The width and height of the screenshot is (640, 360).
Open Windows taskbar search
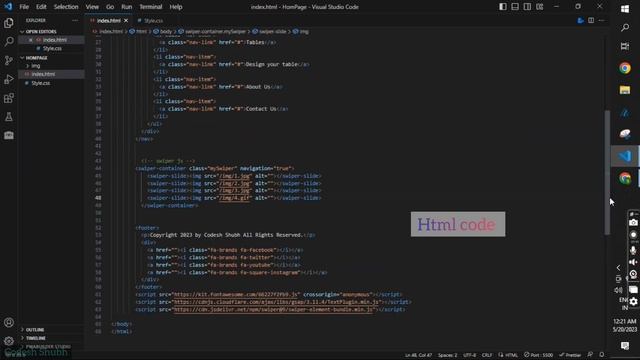[x=625, y=27]
